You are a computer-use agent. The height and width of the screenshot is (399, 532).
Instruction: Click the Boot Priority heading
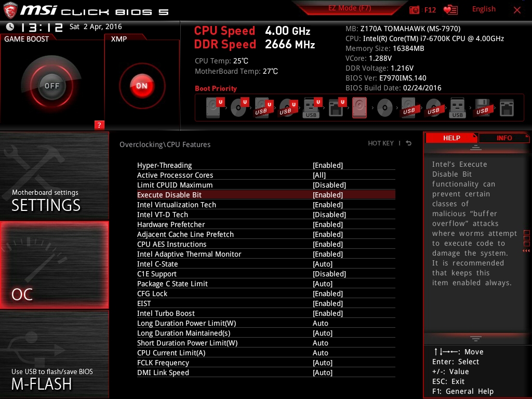[x=216, y=88]
